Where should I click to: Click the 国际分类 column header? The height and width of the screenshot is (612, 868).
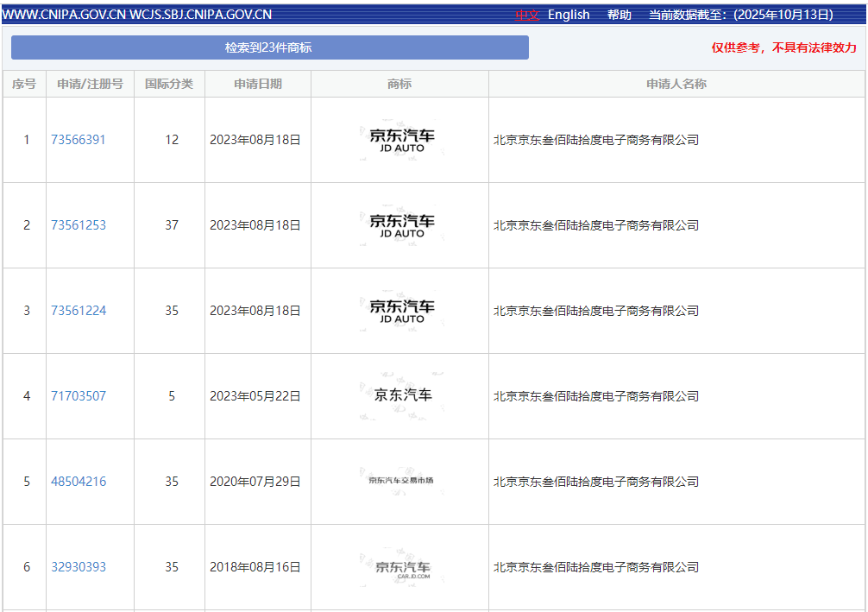click(169, 84)
